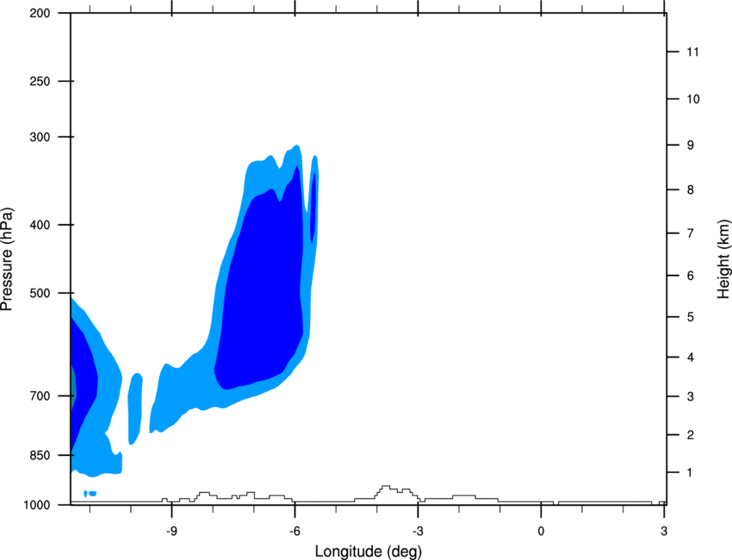Click the 0 longitude tick label
This screenshot has height=560, width=732.
click(541, 531)
